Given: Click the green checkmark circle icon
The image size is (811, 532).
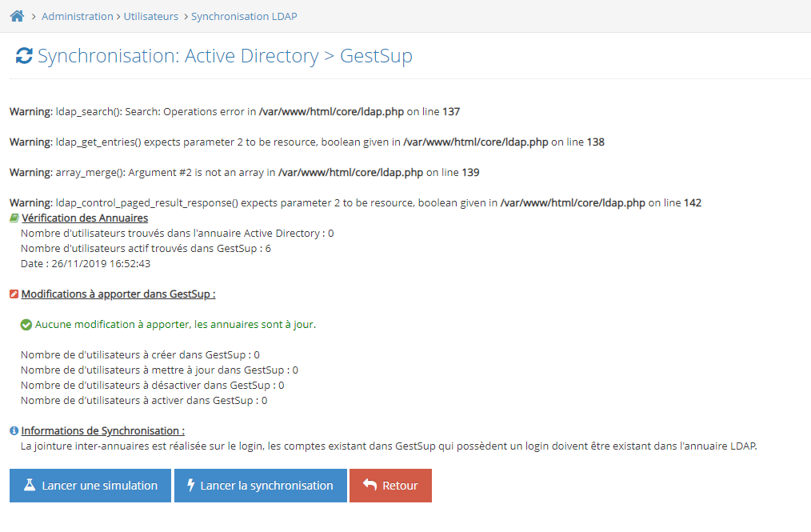Looking at the screenshot, I should tap(26, 325).
